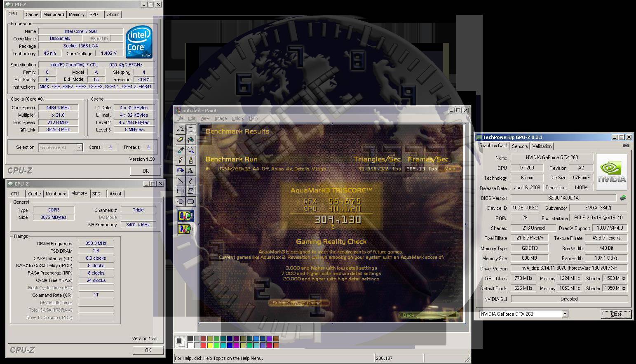This screenshot has width=636, height=364.
Task: Open the Mainboard tab in the upper CPU-Z window
Action: pos(54,14)
